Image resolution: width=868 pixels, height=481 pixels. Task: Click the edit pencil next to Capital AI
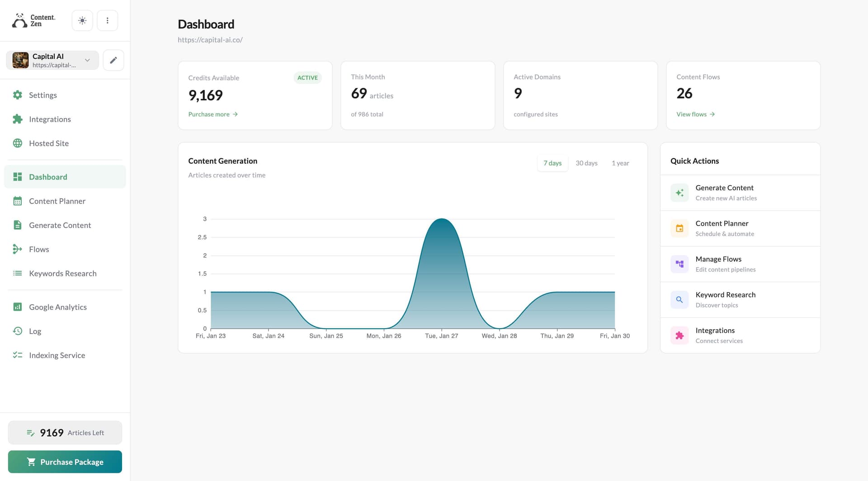click(x=113, y=60)
